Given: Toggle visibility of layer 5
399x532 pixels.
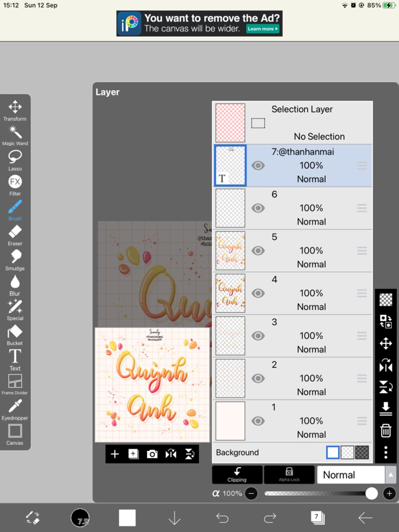Looking at the screenshot, I should pos(258,251).
